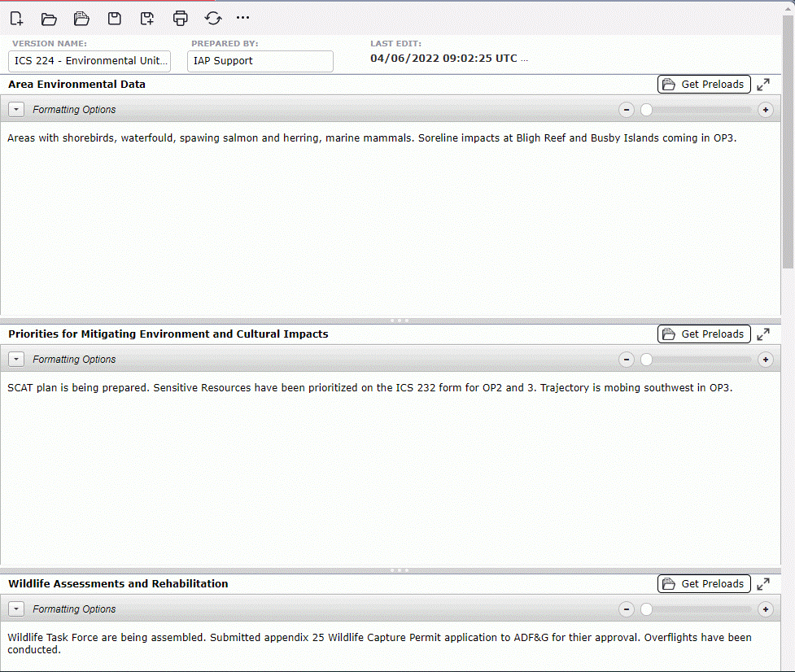Get Preloads for Area Environmental Data
The image size is (795, 672).
[704, 85]
